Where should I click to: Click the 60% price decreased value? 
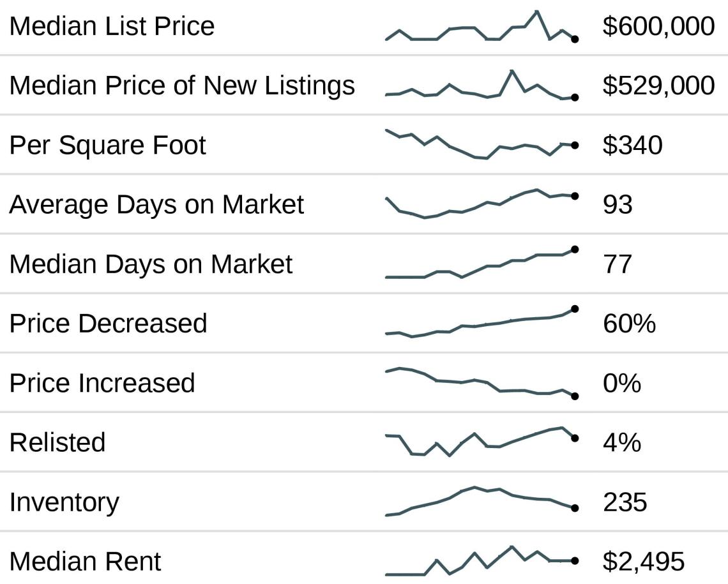point(629,323)
